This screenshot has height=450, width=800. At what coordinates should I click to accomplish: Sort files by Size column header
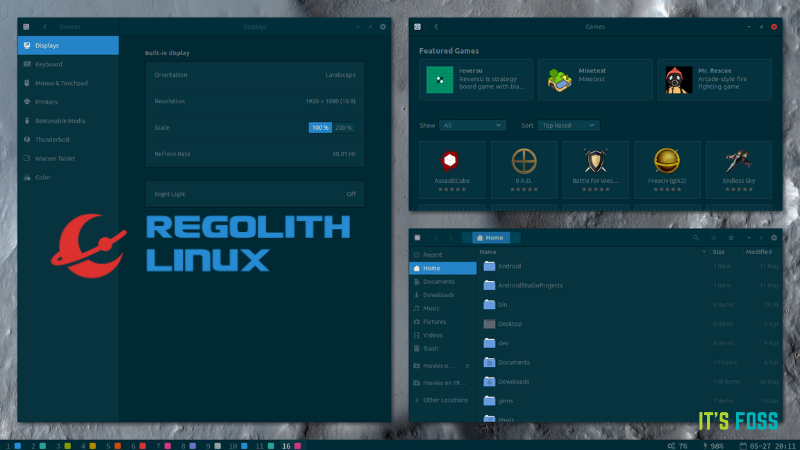point(724,252)
